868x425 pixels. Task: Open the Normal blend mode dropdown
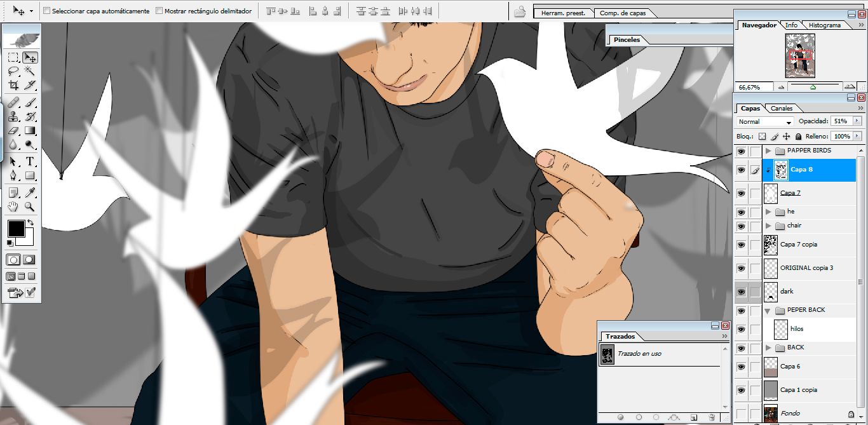point(765,121)
